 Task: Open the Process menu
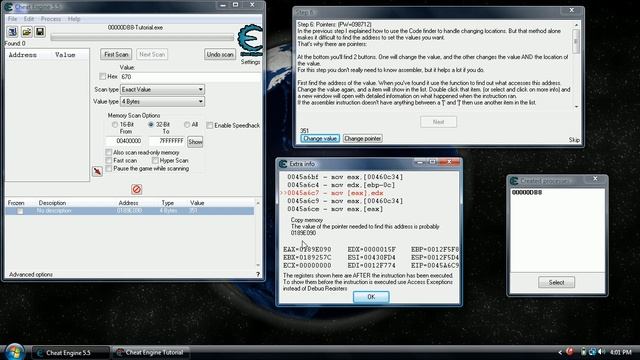point(51,19)
